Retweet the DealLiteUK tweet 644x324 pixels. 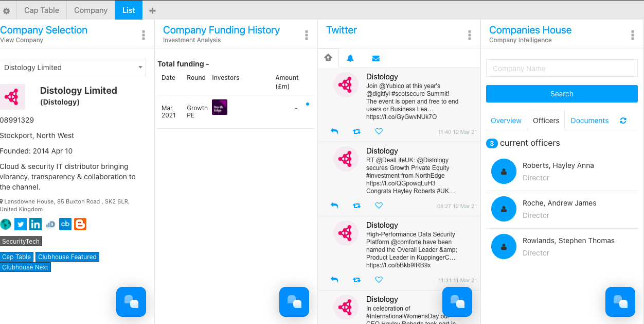[356, 206]
